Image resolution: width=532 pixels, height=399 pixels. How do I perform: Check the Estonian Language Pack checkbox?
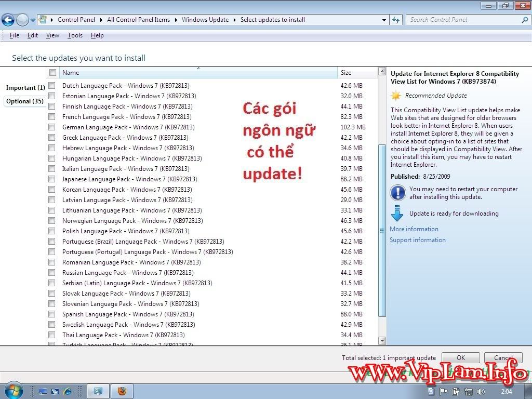click(x=52, y=96)
